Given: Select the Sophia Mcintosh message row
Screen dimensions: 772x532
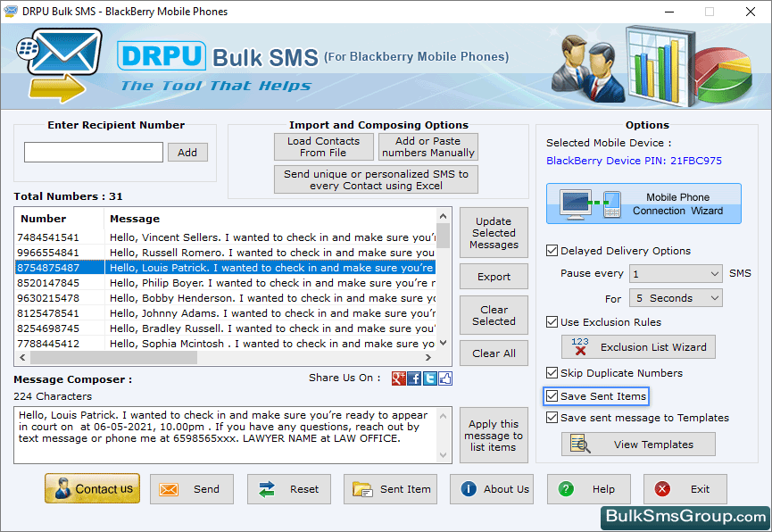Looking at the screenshot, I should click(226, 344).
